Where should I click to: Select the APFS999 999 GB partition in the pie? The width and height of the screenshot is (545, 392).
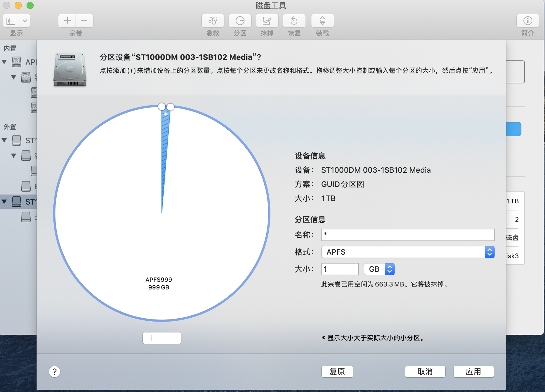(159, 283)
